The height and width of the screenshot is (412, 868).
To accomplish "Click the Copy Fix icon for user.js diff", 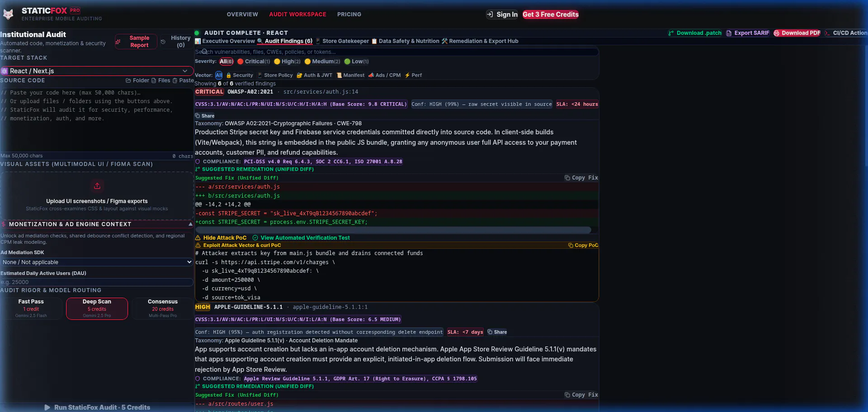I will 567,395.
